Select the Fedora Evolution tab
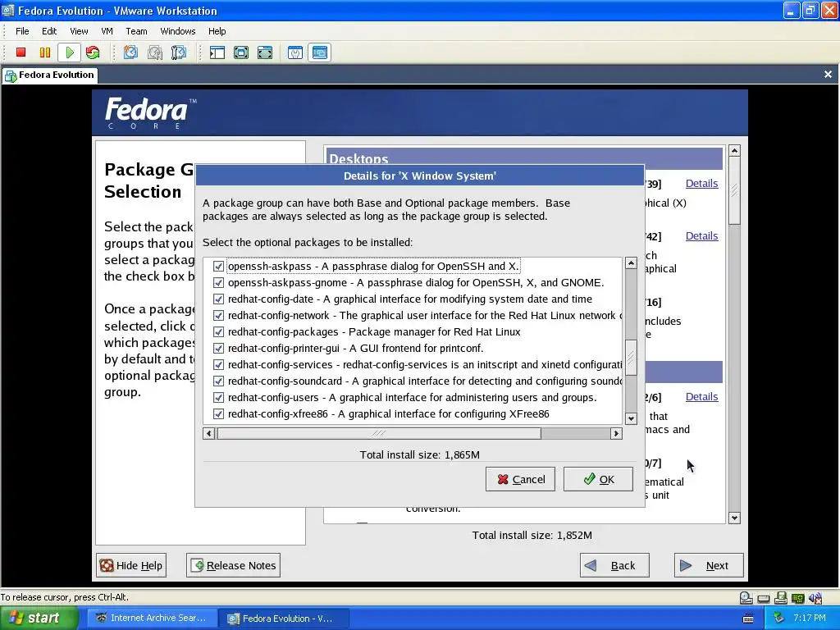The image size is (840, 630). coord(50,75)
